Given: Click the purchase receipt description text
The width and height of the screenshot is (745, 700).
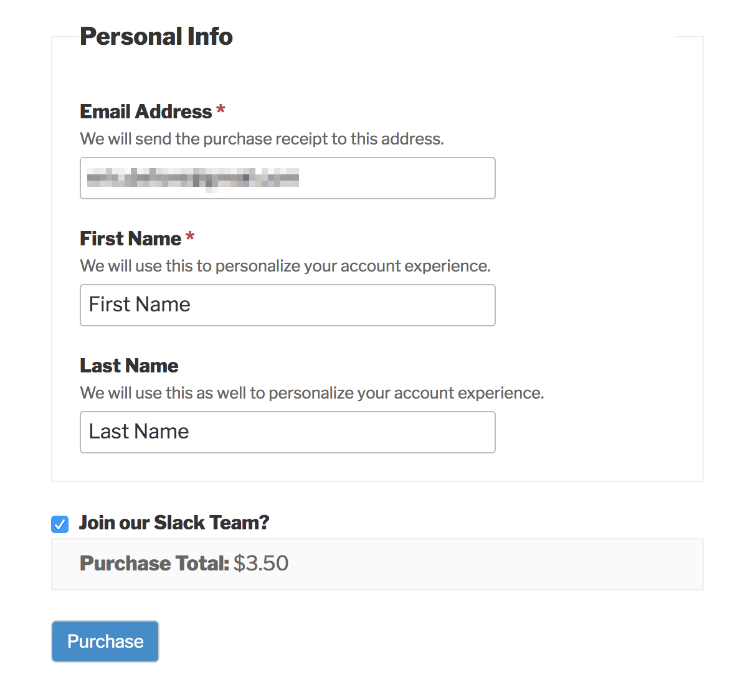Looking at the screenshot, I should [262, 139].
